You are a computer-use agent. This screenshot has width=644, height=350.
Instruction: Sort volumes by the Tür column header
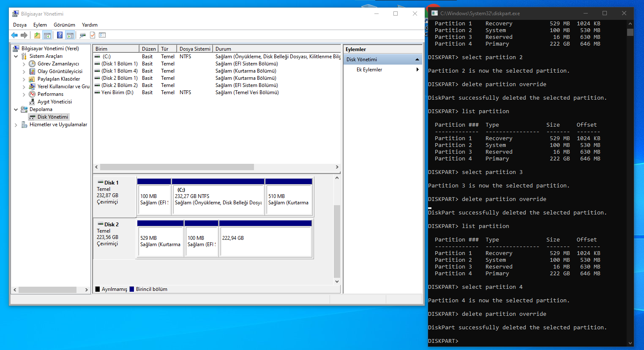[x=167, y=49]
